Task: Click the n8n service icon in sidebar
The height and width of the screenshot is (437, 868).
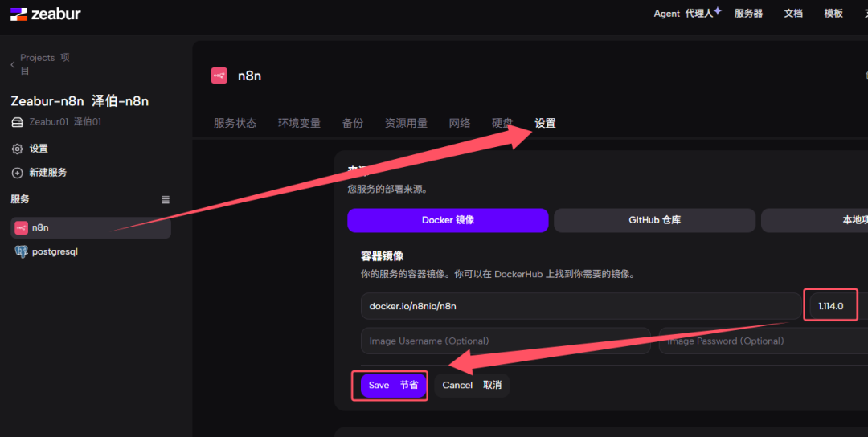Action: (21, 227)
